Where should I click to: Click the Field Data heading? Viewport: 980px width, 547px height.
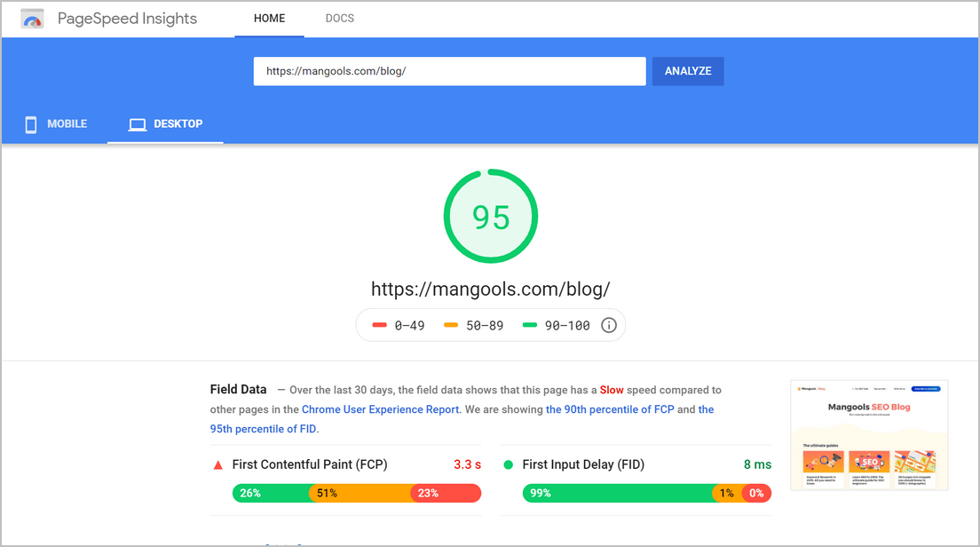click(x=238, y=390)
